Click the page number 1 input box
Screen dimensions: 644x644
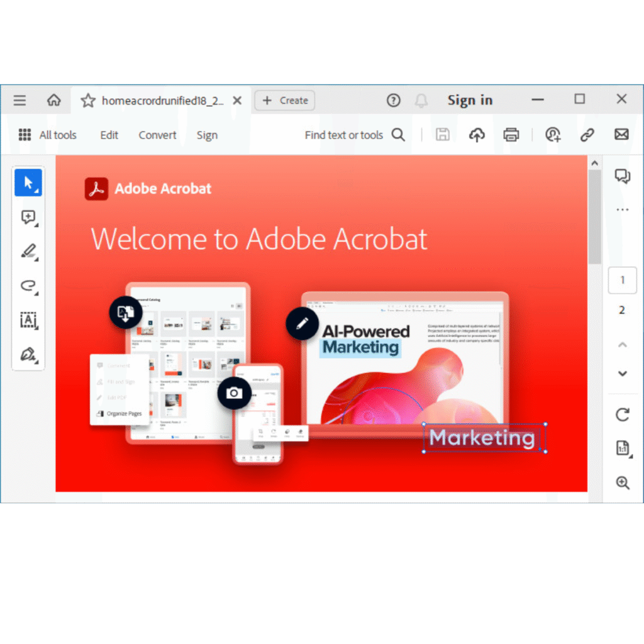tap(623, 280)
